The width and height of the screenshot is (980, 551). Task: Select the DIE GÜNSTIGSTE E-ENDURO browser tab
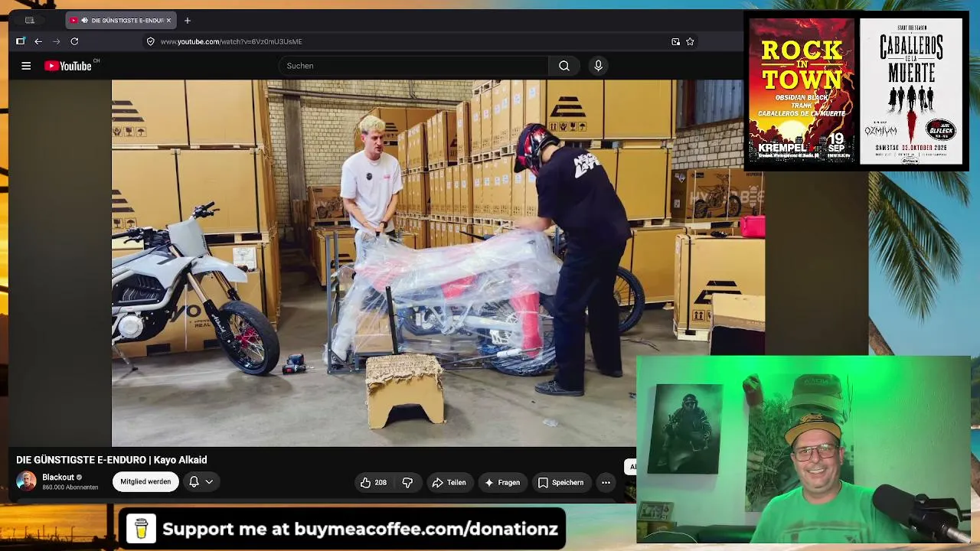point(122,21)
